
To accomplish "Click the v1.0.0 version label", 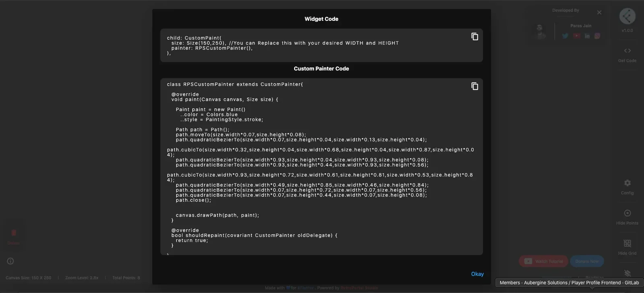I will point(627,31).
